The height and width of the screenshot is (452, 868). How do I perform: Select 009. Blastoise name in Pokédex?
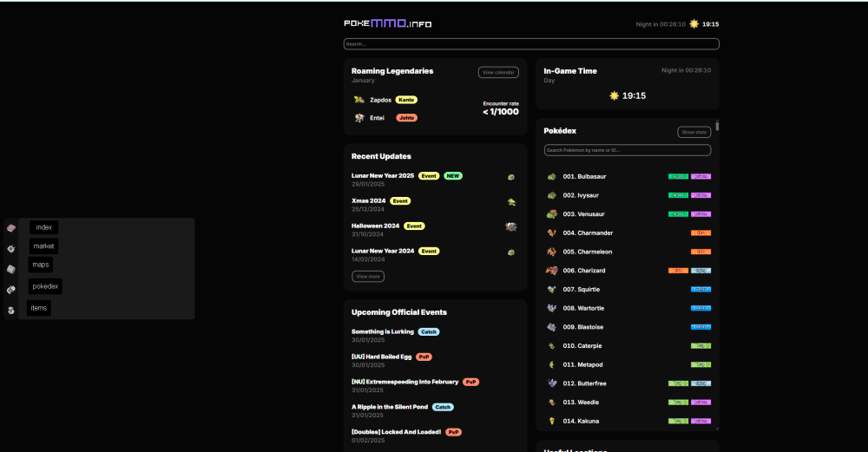click(x=583, y=327)
